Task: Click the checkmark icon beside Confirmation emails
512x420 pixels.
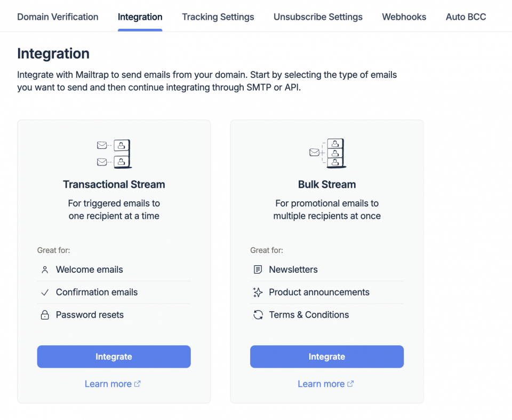Action: tap(45, 292)
